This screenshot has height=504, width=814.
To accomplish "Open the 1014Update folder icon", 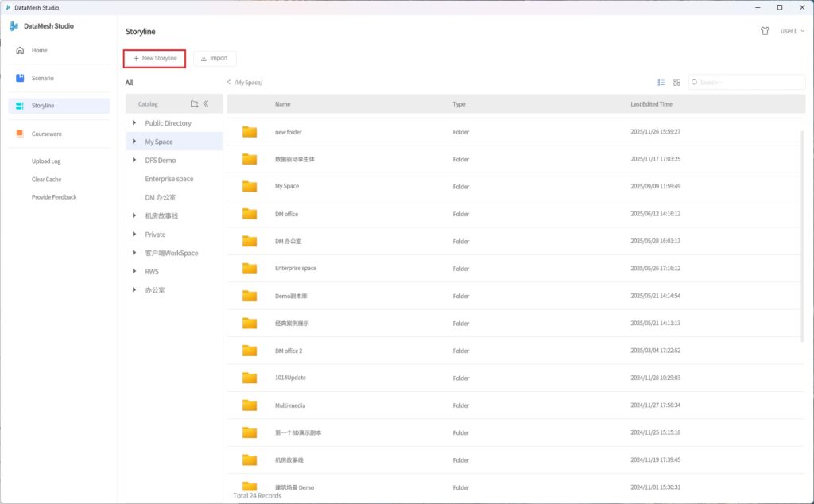I will point(250,378).
